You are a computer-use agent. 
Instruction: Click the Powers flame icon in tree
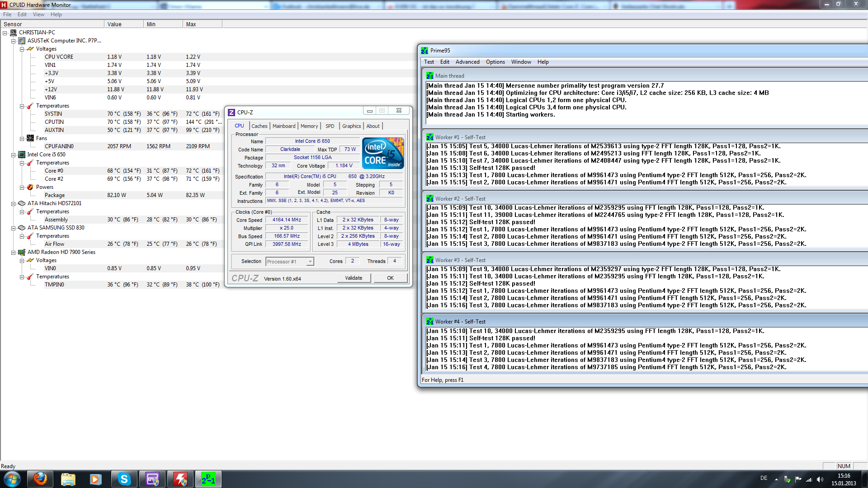[30, 187]
